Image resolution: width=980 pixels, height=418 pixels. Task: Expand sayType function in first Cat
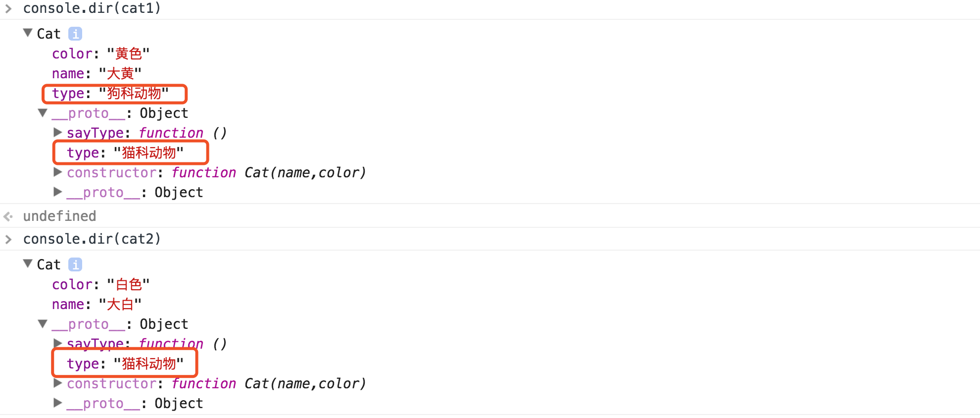coord(58,133)
